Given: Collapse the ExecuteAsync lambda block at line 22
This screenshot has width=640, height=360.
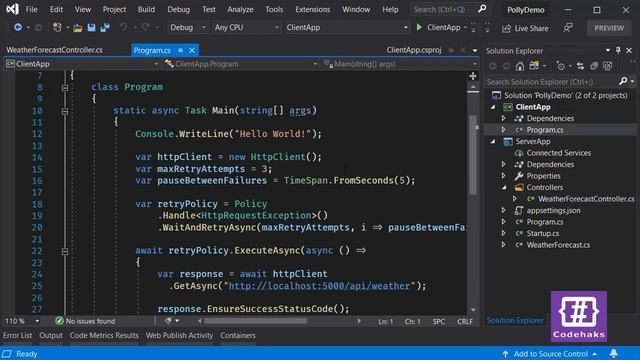Looking at the screenshot, I should click(x=64, y=251).
